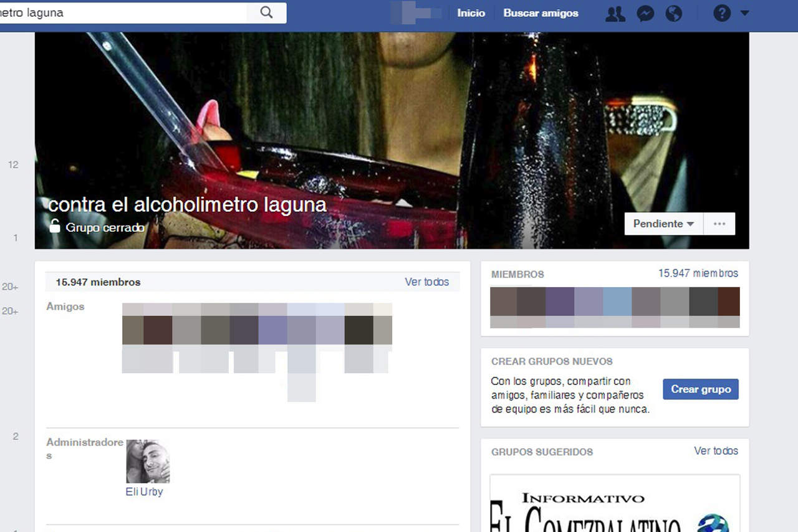Open Eli Urby's profile name link
The image size is (798, 532).
[144, 492]
